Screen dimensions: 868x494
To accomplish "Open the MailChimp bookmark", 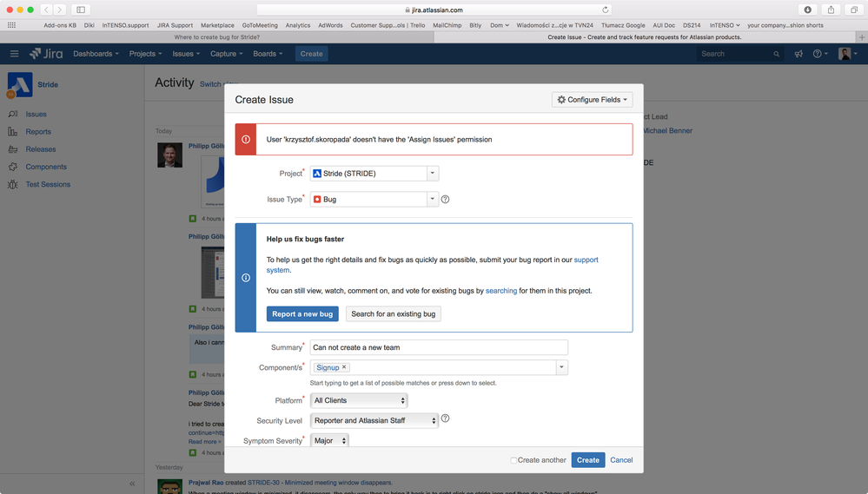I will point(447,25).
